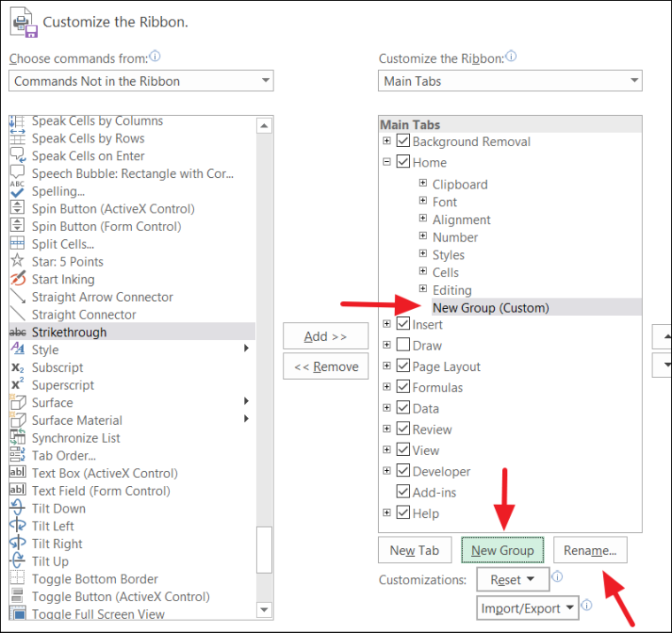Click the Spelling checkmark icon
Viewport: 672px width, 633px height.
(x=17, y=190)
